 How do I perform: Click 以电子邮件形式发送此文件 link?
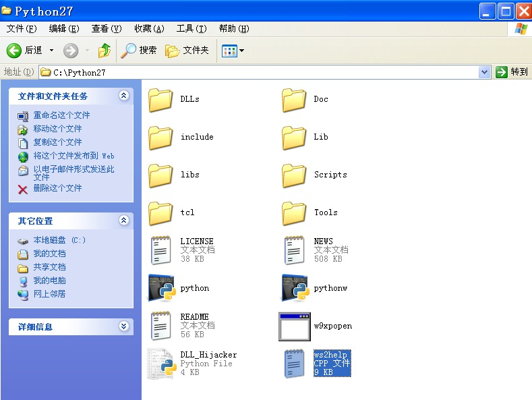click(73, 173)
